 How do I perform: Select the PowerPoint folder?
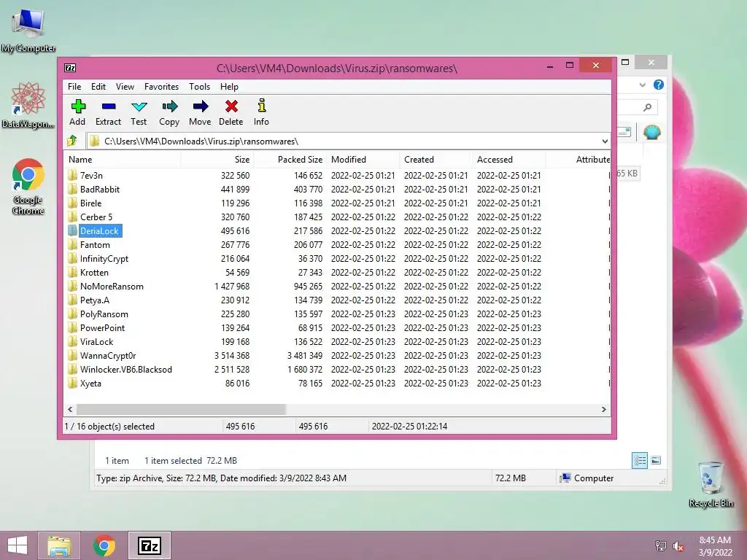102,327
